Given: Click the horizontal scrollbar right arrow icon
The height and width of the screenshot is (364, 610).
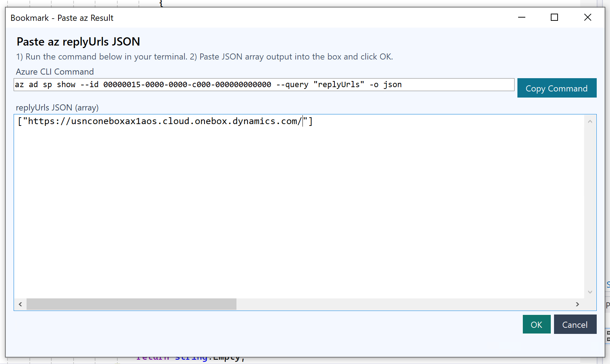Looking at the screenshot, I should (577, 304).
